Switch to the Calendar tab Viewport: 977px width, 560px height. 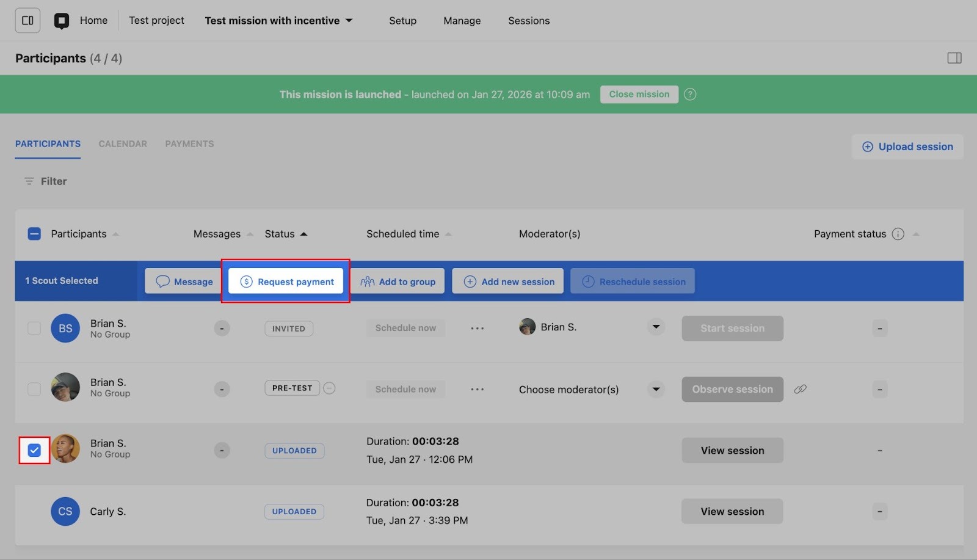coord(123,144)
